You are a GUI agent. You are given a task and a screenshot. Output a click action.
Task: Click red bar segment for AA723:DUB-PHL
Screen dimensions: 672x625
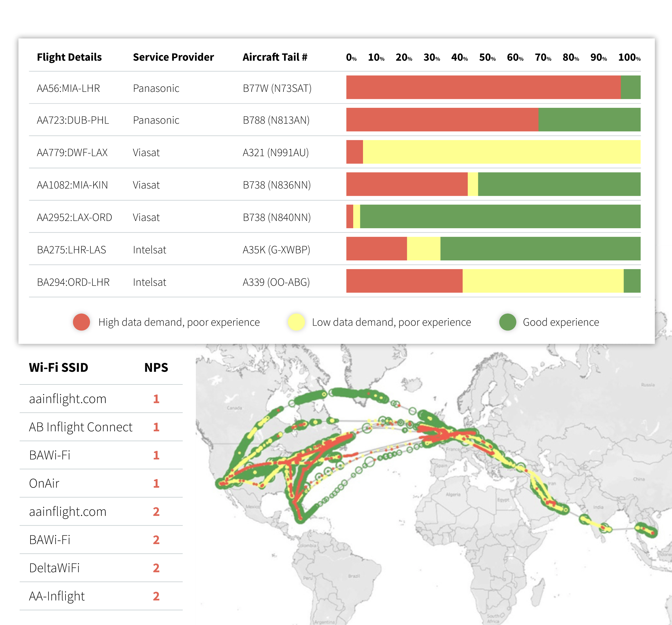coord(442,120)
